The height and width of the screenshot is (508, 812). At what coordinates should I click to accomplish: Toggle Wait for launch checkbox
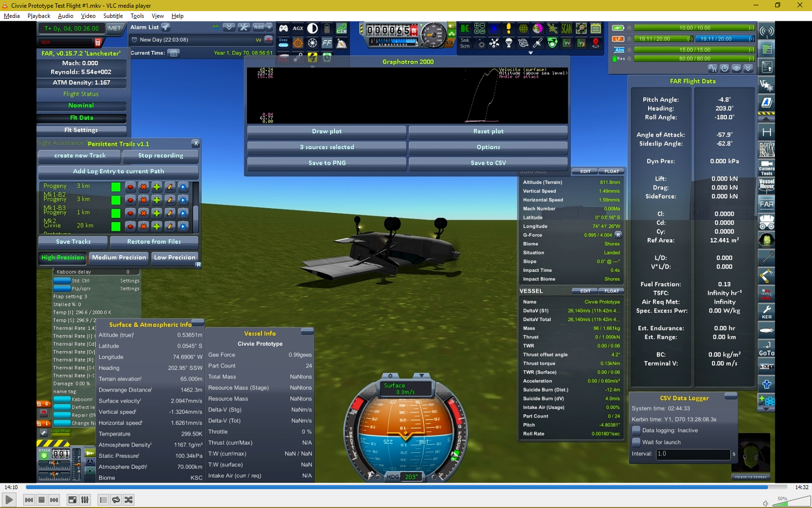636,442
